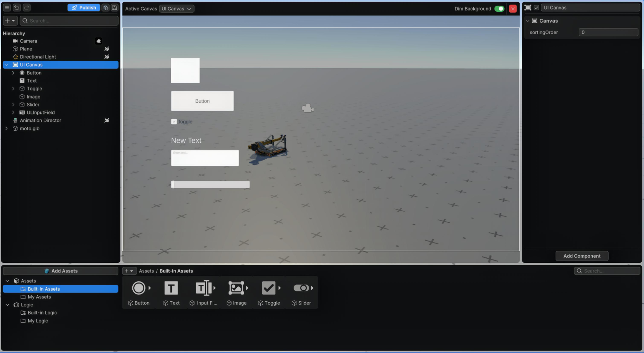Viewport: 644px width, 353px height.
Task: Toggle the crossed icon on Directional Light row
Action: [107, 57]
